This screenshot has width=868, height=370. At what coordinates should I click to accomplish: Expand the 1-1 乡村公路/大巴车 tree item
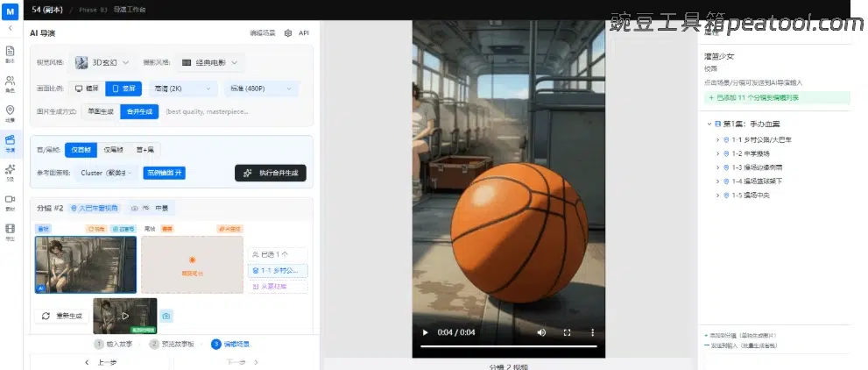718,139
